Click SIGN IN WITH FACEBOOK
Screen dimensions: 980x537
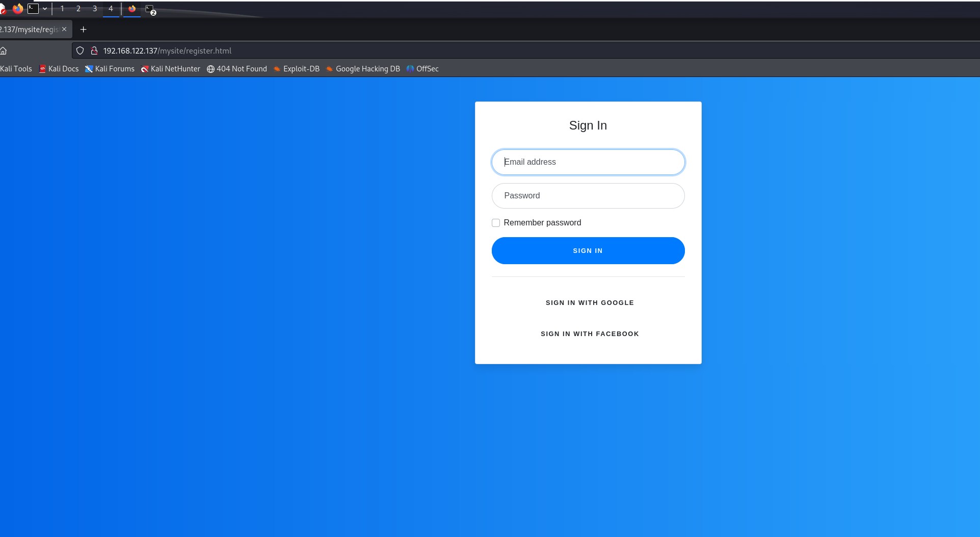pyautogui.click(x=590, y=334)
